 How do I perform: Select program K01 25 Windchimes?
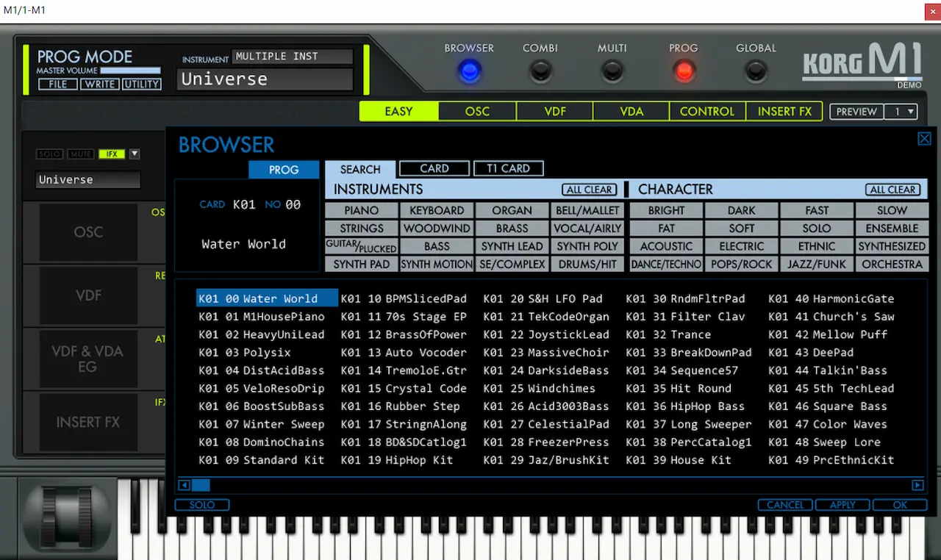tap(539, 389)
